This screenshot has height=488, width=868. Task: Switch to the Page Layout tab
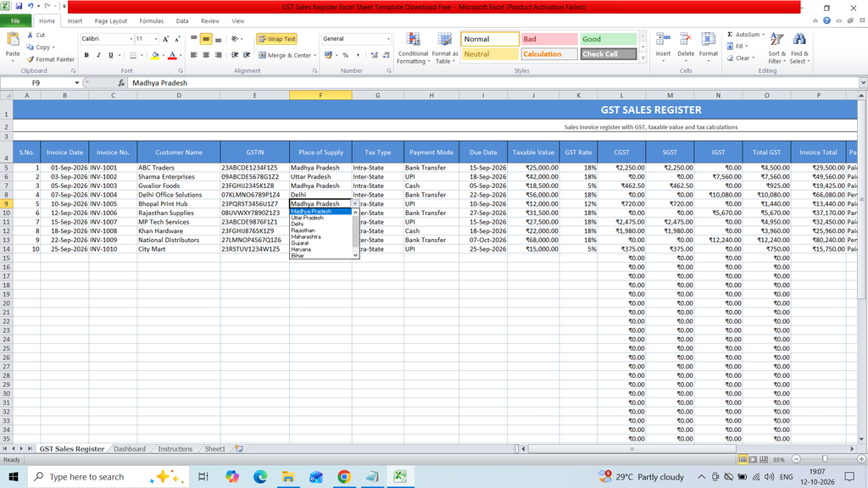coord(111,21)
